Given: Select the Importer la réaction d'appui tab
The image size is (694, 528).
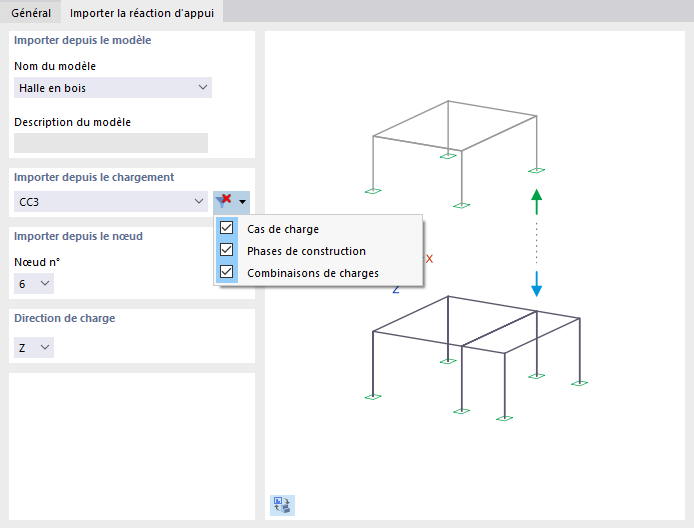Looking at the screenshot, I should tap(142, 13).
